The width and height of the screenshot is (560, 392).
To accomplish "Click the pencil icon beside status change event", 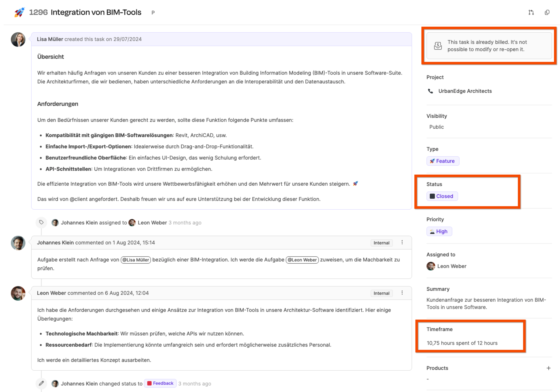I will tap(41, 383).
